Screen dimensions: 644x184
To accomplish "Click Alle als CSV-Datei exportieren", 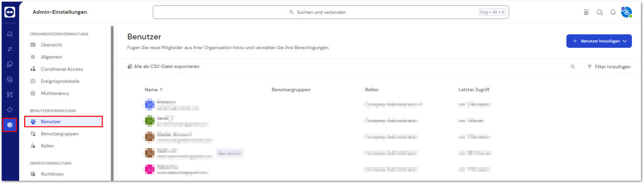I will click(164, 67).
